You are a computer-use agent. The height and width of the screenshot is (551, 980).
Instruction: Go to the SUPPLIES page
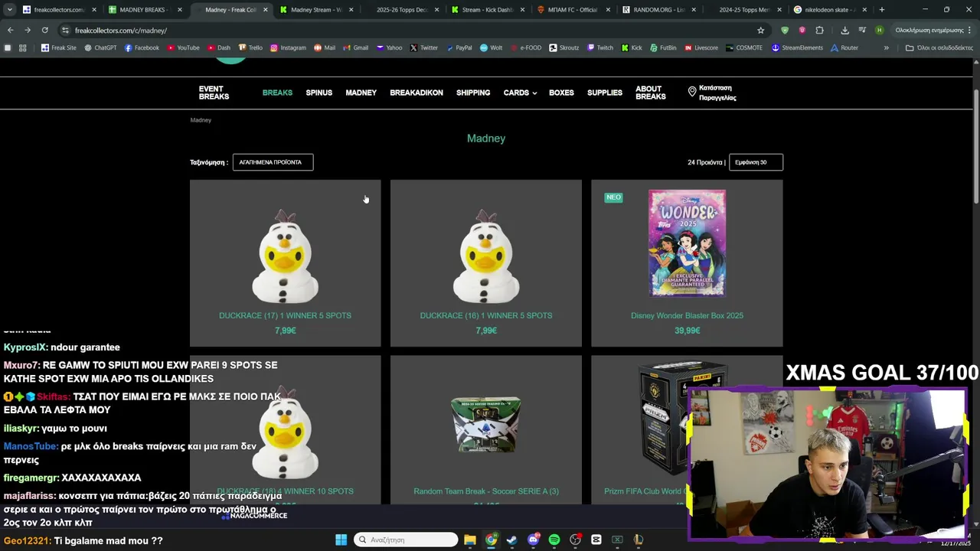tap(605, 93)
